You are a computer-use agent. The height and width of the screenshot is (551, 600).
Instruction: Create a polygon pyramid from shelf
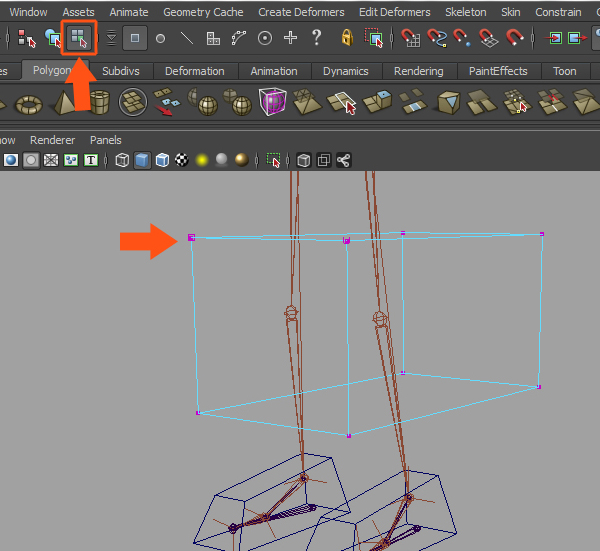click(x=64, y=102)
